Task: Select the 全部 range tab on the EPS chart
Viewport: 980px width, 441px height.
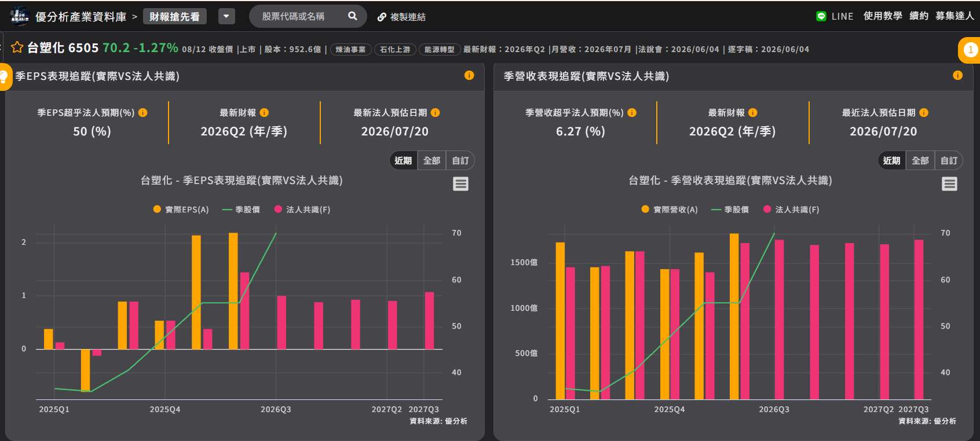Action: 432,160
